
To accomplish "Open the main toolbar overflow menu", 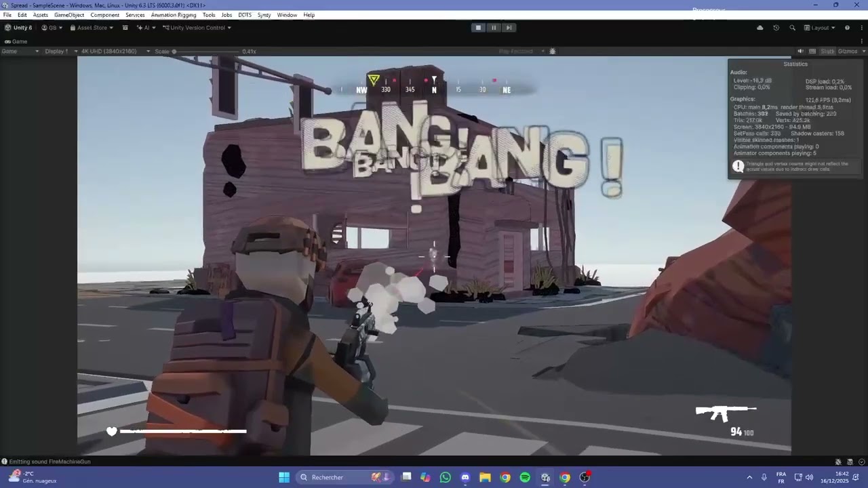I will coord(861,28).
